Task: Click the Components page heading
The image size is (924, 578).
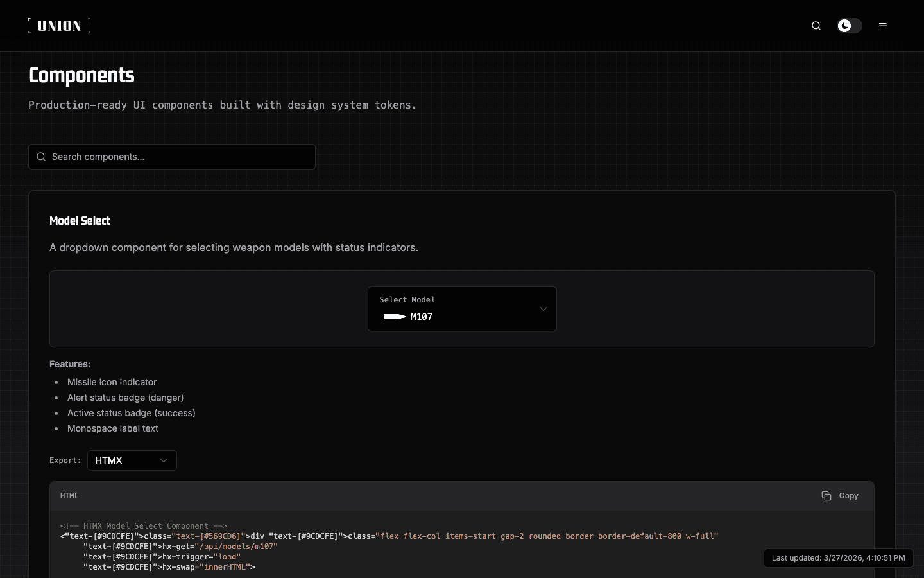Action: click(x=81, y=76)
